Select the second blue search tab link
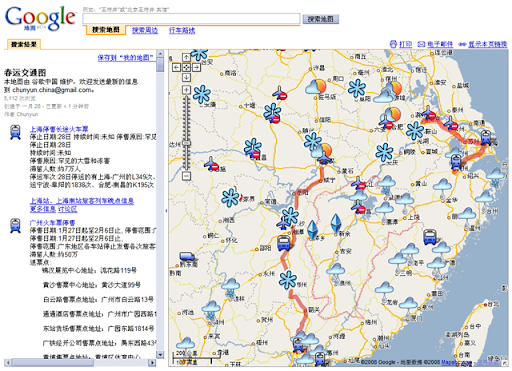Viewport: 512px width, 371px height. click(145, 30)
